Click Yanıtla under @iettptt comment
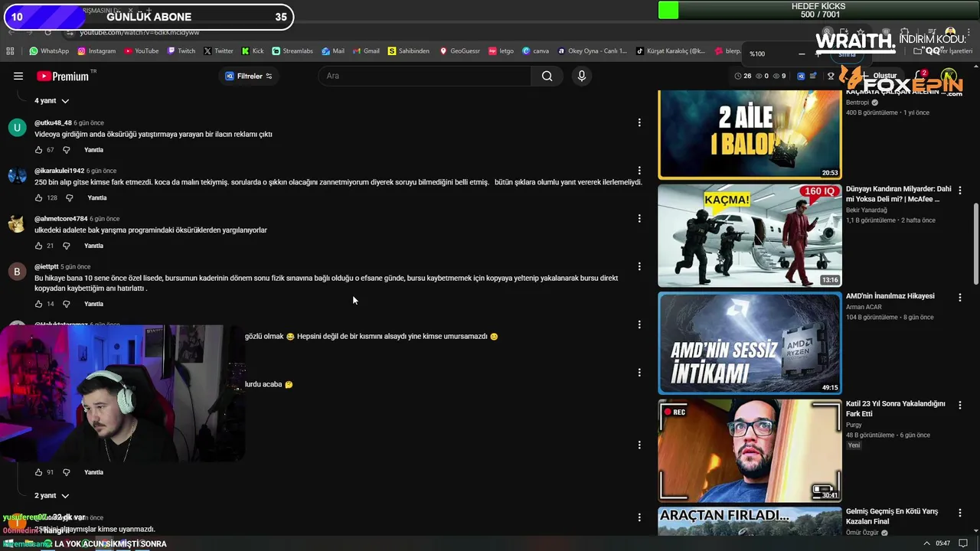The image size is (980, 551). point(93,304)
